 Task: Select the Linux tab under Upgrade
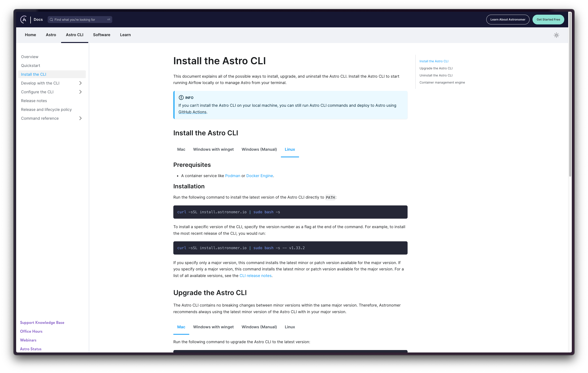click(x=290, y=327)
